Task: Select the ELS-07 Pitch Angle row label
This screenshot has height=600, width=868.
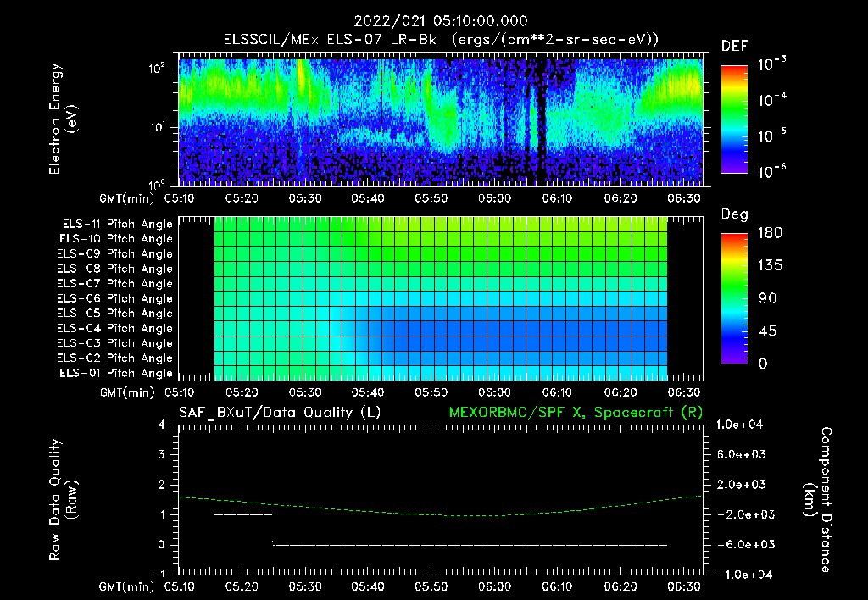Action: pos(115,283)
